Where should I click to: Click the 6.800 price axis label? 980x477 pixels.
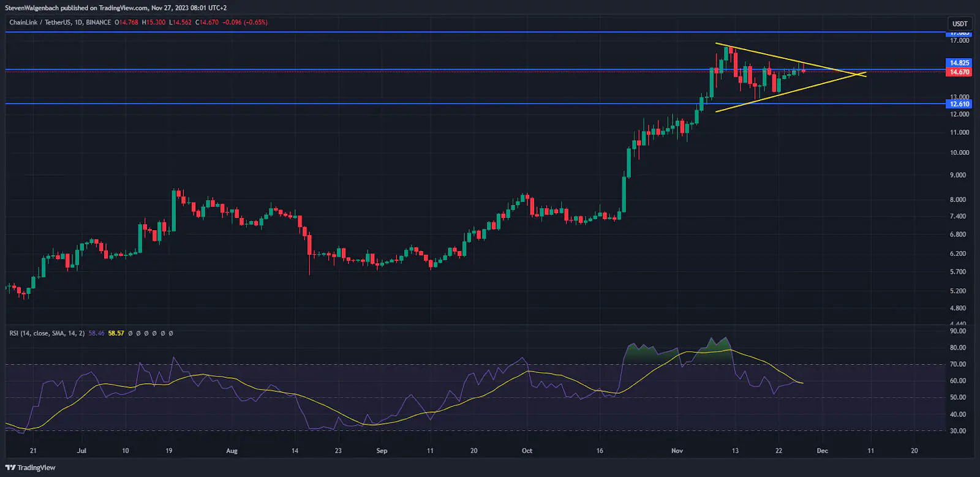(959, 235)
